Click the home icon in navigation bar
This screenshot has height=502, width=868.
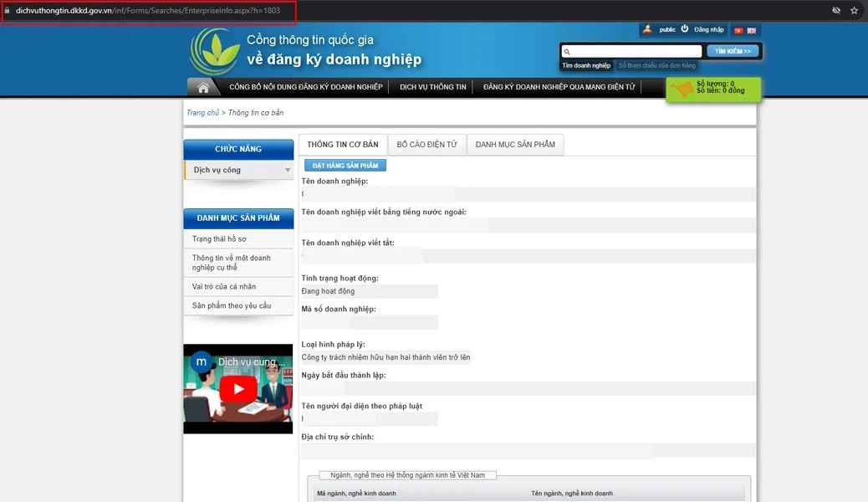[203, 87]
